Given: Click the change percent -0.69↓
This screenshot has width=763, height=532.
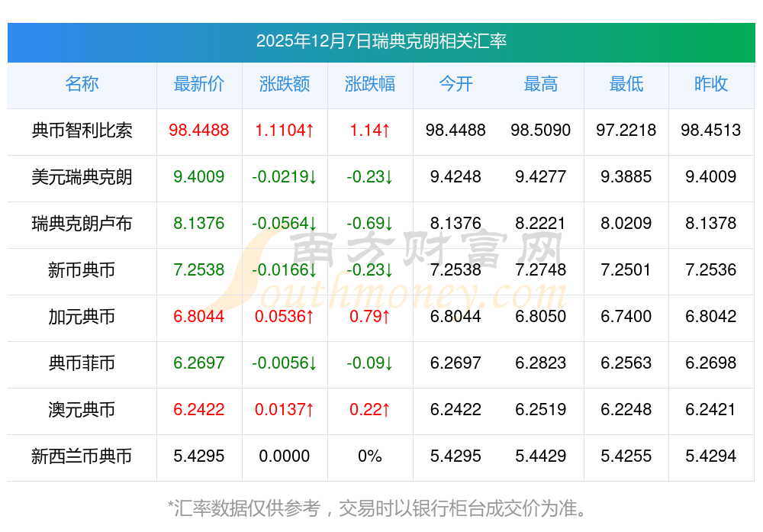Looking at the screenshot, I should pos(370,224).
